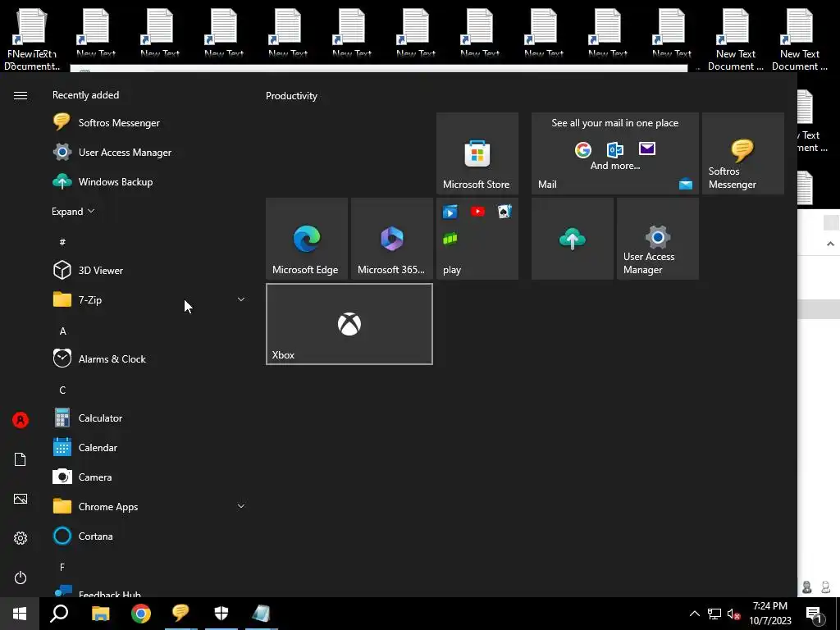Show hidden system tray icons
The image size is (840, 630).
pyautogui.click(x=694, y=614)
